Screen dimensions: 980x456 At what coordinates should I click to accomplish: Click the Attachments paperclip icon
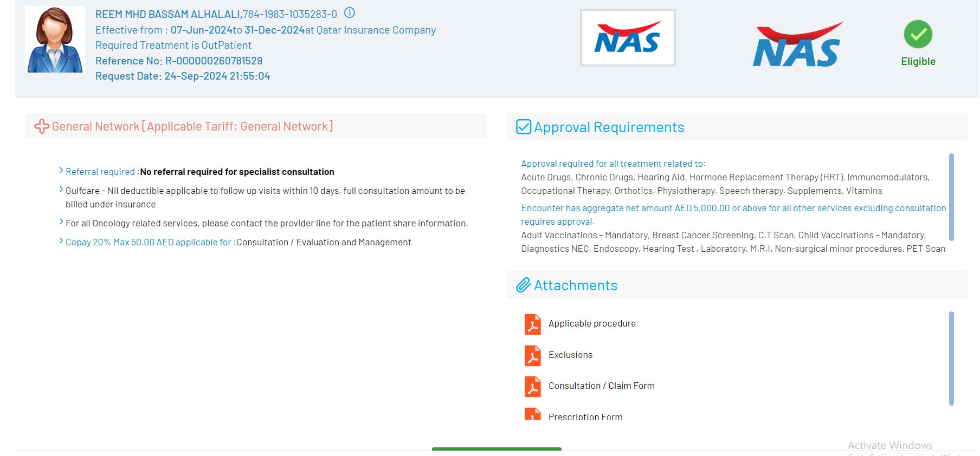point(523,285)
